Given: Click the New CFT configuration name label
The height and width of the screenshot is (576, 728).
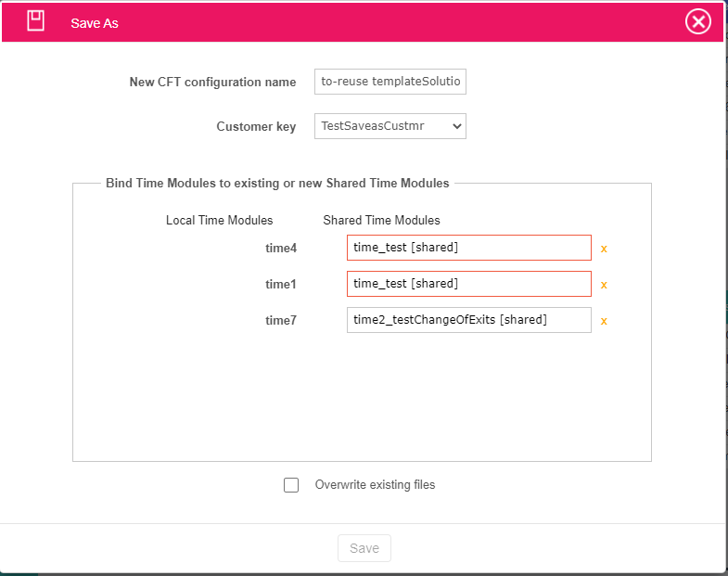Looking at the screenshot, I should tap(212, 83).
